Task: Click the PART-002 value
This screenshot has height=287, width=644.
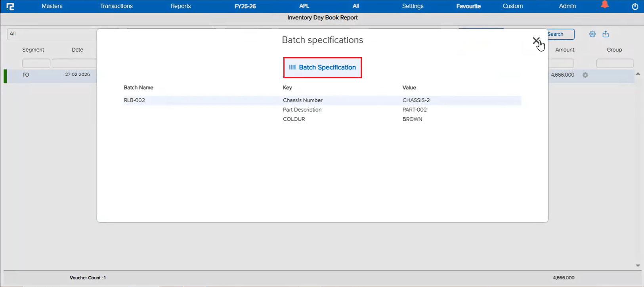Action: (415, 110)
